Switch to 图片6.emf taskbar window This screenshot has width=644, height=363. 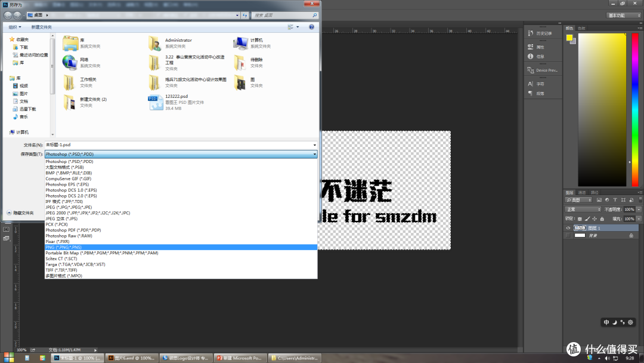pos(131,358)
